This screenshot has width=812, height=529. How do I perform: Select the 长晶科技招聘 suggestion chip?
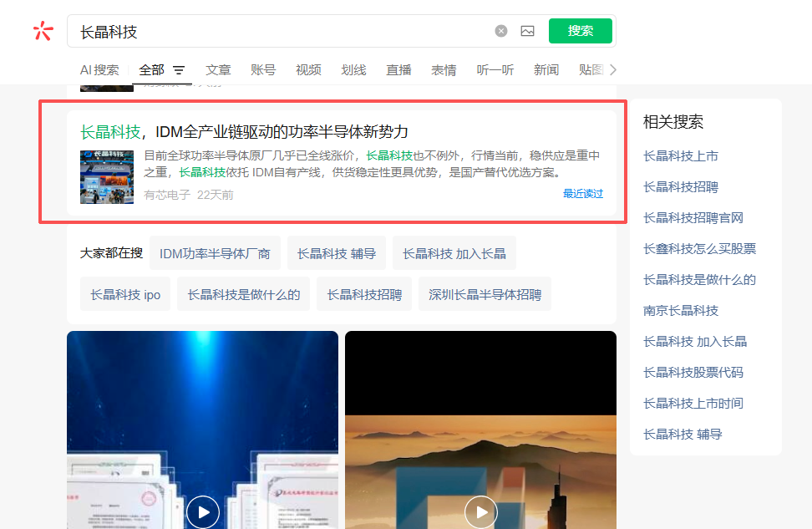pyautogui.click(x=364, y=294)
